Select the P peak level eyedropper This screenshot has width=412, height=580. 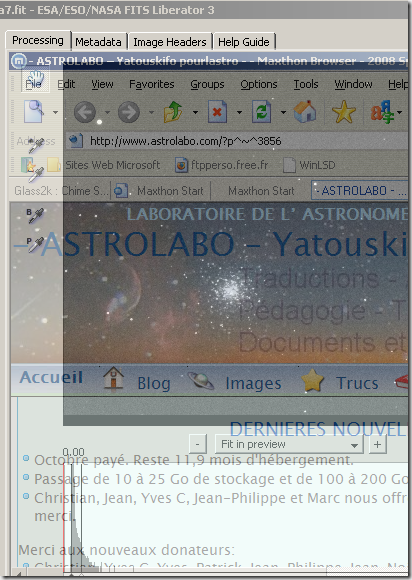click(x=36, y=245)
